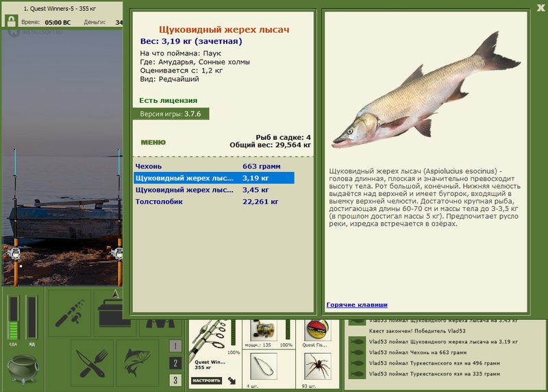Click the Quest Fishing line spool

pyautogui.click(x=318, y=330)
